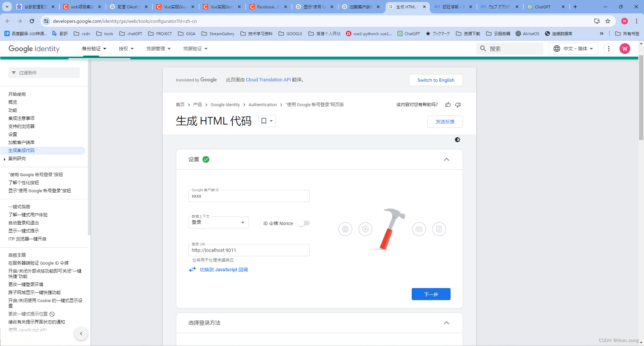Give thumbs up feedback on this content

(448, 105)
